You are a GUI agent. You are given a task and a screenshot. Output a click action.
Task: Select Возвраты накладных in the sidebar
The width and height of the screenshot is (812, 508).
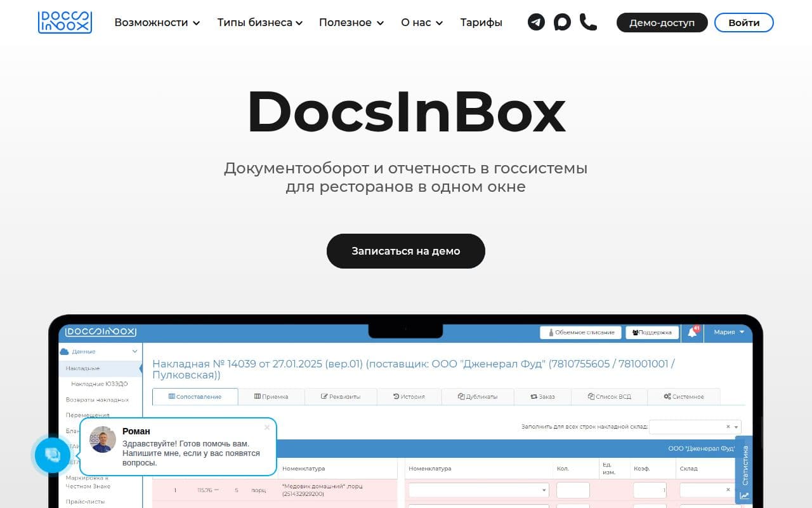click(x=97, y=399)
